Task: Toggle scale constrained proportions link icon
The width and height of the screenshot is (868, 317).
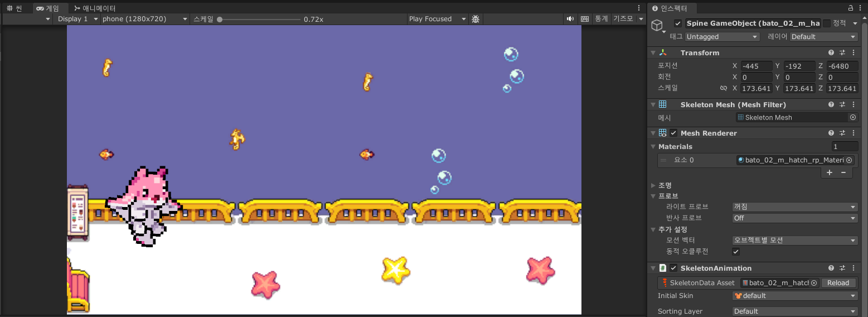Action: click(x=723, y=89)
